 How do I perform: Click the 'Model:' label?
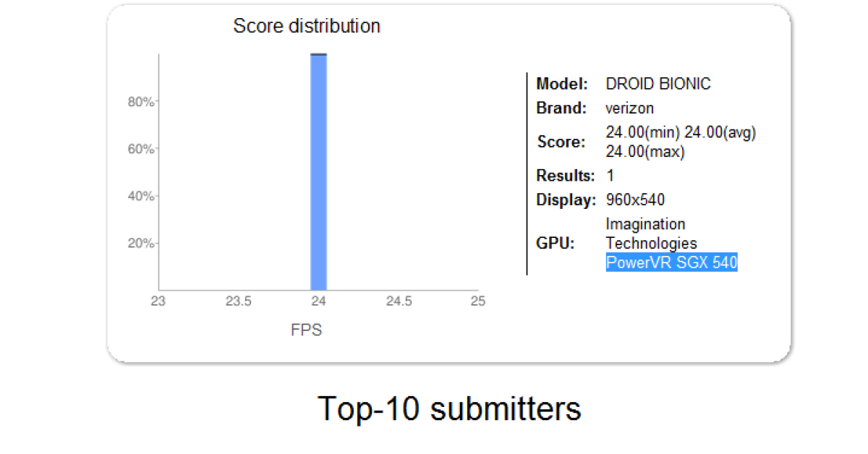point(562,84)
